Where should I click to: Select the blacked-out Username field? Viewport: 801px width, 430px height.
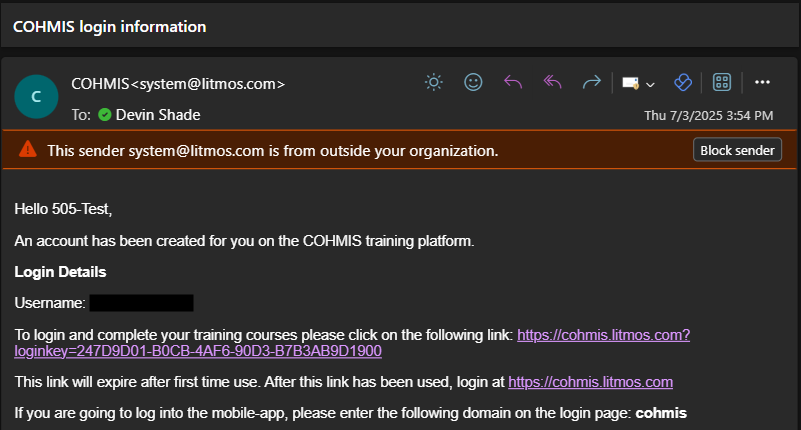[142, 303]
